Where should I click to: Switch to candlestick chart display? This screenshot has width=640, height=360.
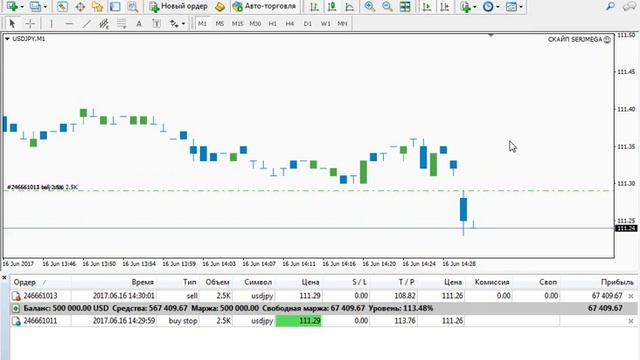(x=332, y=7)
